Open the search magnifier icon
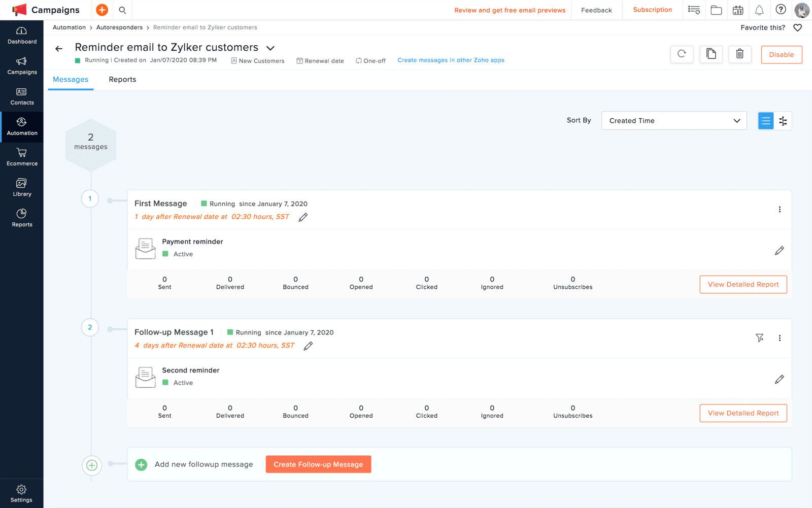The image size is (812, 508). click(x=122, y=10)
